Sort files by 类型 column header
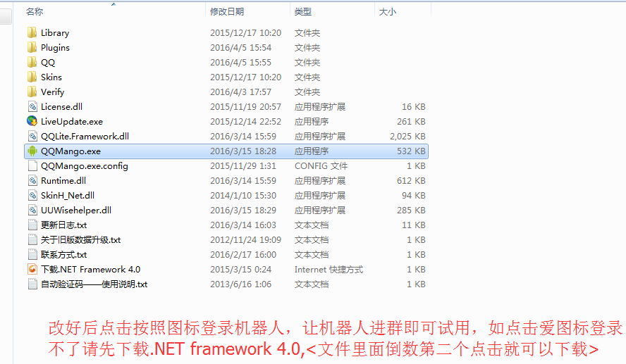This screenshot has width=626, height=364. click(303, 11)
